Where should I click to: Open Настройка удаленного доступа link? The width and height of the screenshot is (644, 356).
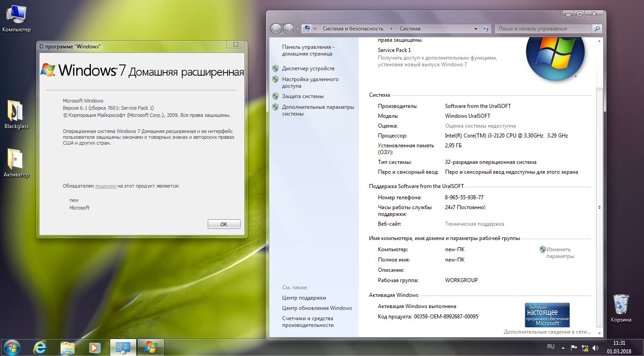coord(310,82)
